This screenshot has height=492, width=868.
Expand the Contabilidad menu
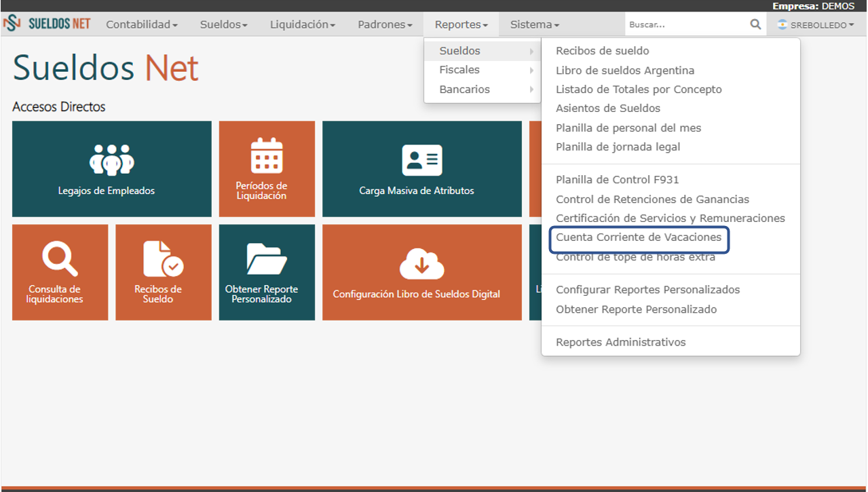(142, 24)
